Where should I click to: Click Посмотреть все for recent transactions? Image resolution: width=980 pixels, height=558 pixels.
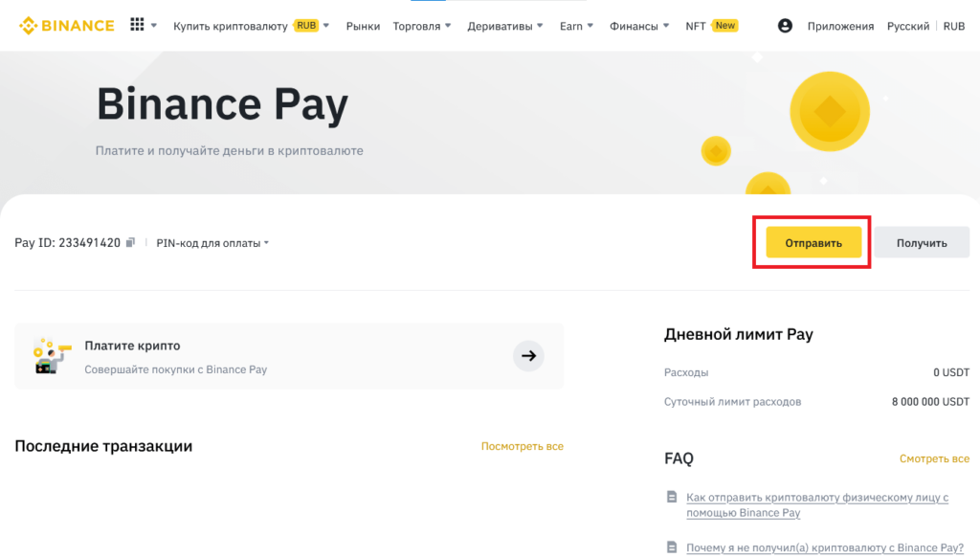pyautogui.click(x=522, y=446)
